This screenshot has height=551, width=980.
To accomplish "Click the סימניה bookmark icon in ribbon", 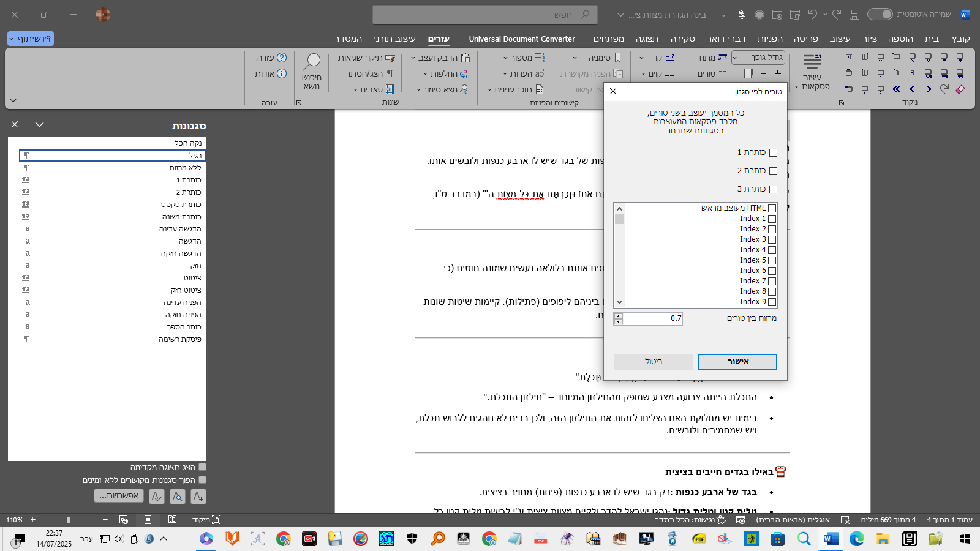I will [x=617, y=58].
